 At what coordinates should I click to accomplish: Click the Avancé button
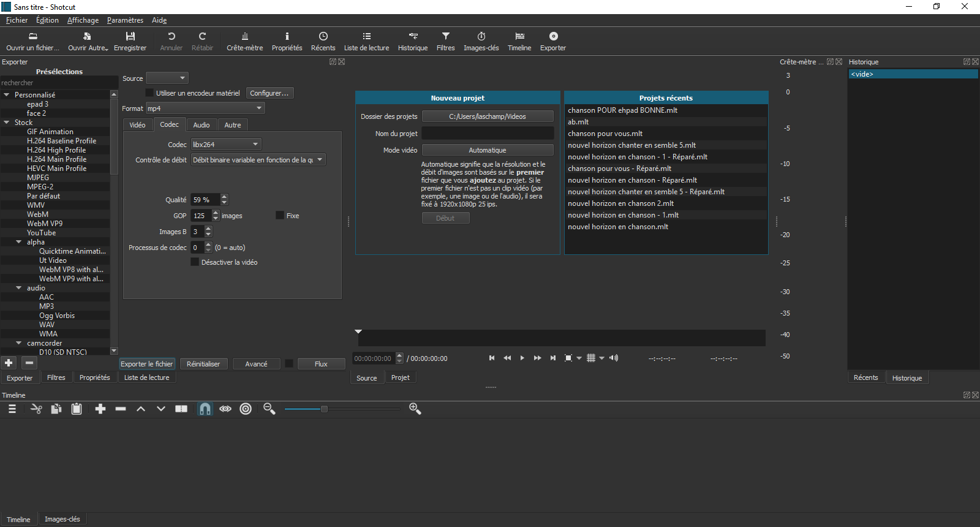point(256,363)
